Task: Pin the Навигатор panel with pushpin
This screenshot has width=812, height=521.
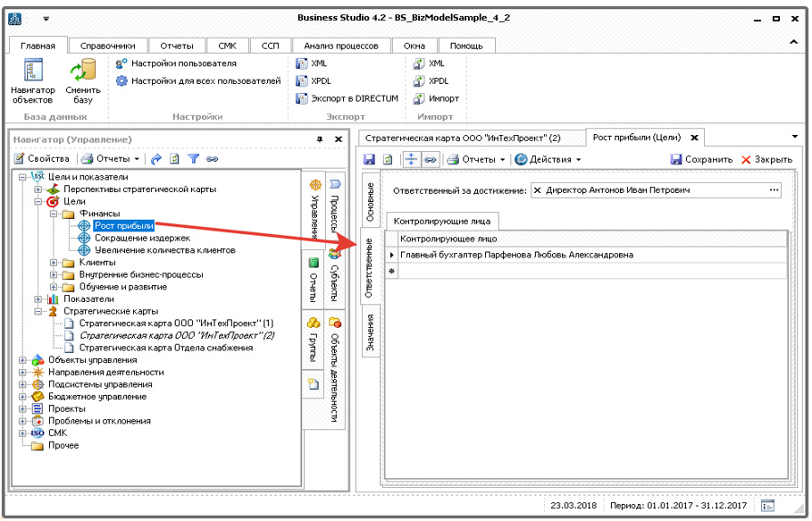Action: 320,139
